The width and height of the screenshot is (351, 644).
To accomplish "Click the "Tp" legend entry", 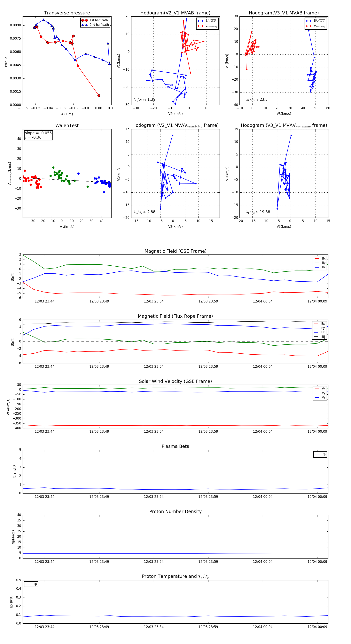I will pyautogui.click(x=31, y=584).
